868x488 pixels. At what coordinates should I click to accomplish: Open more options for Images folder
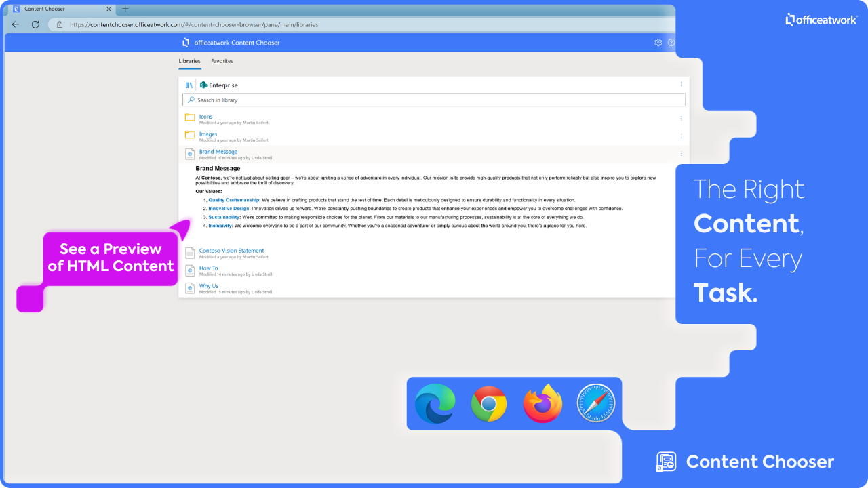pyautogui.click(x=682, y=136)
